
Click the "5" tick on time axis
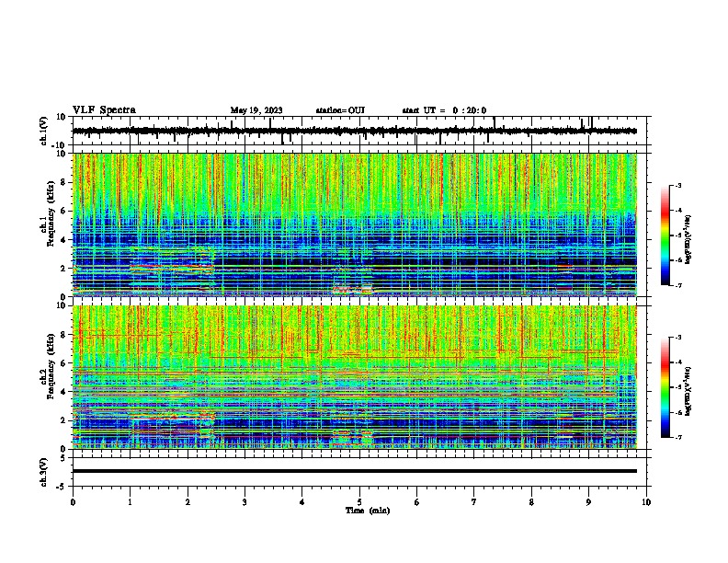pos(359,502)
